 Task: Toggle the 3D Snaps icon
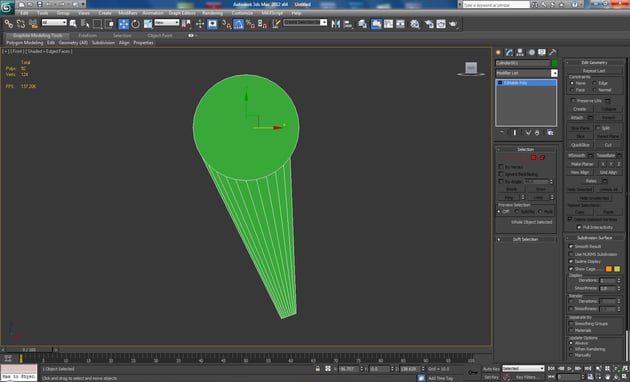pos(226,24)
